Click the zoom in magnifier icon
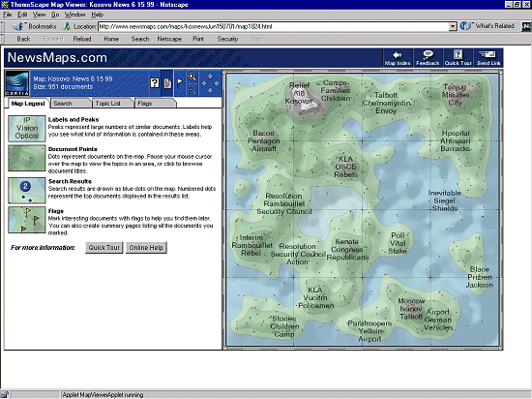 tap(192, 77)
